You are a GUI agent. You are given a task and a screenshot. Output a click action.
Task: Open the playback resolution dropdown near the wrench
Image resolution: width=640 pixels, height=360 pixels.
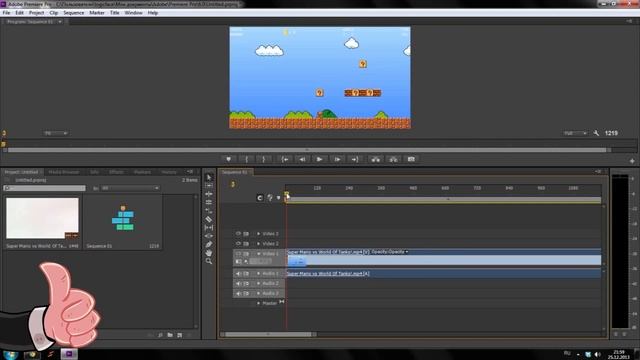[575, 133]
